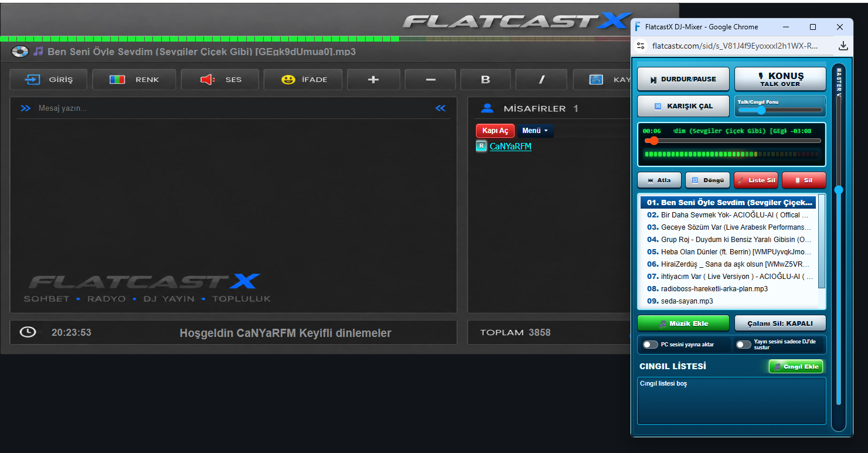Select track 06 HiraiZerdüş in playlist
The width and height of the screenshot is (868, 453).
(x=728, y=264)
